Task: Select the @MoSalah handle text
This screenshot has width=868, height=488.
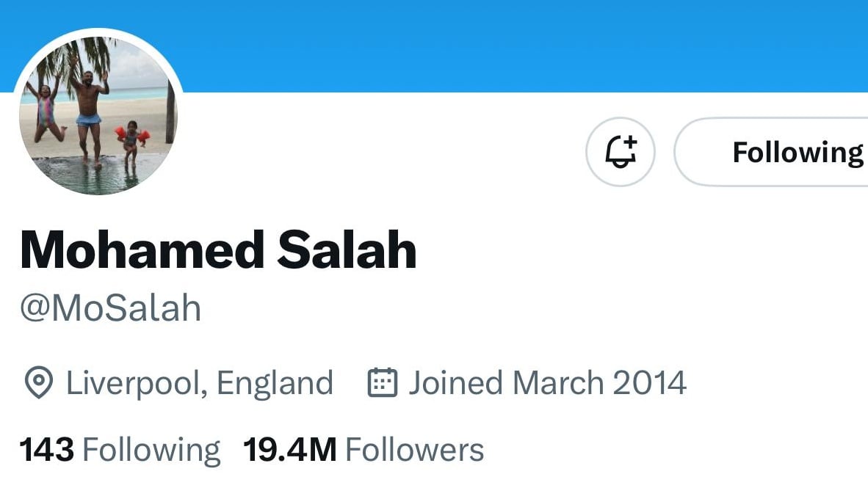Action: pos(110,308)
